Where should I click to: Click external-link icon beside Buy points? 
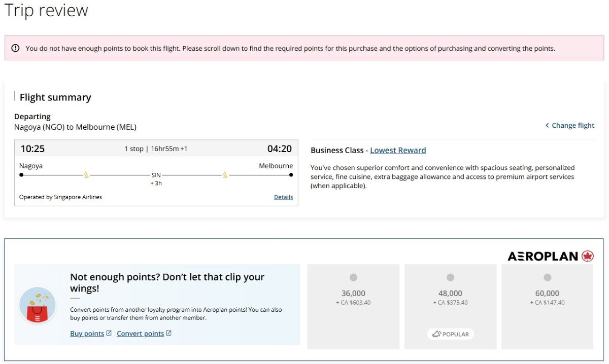109,333
